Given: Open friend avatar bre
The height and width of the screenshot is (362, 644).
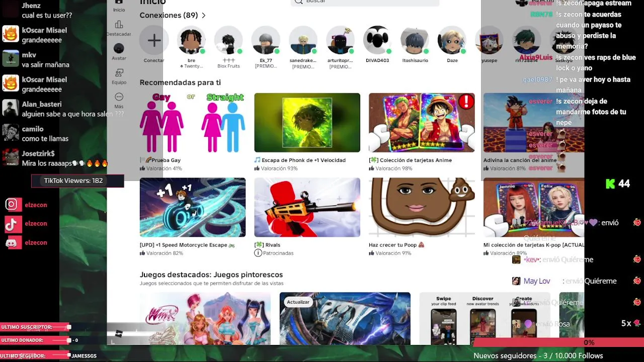Looking at the screenshot, I should (x=191, y=40).
